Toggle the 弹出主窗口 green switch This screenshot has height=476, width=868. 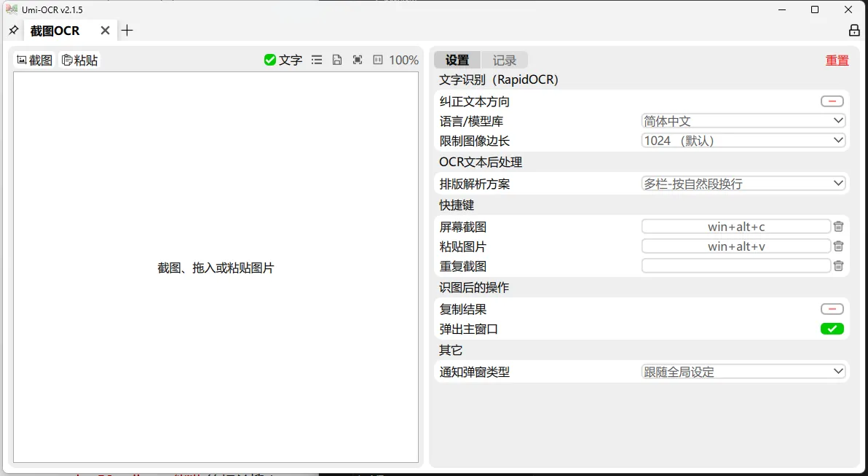[832, 329]
